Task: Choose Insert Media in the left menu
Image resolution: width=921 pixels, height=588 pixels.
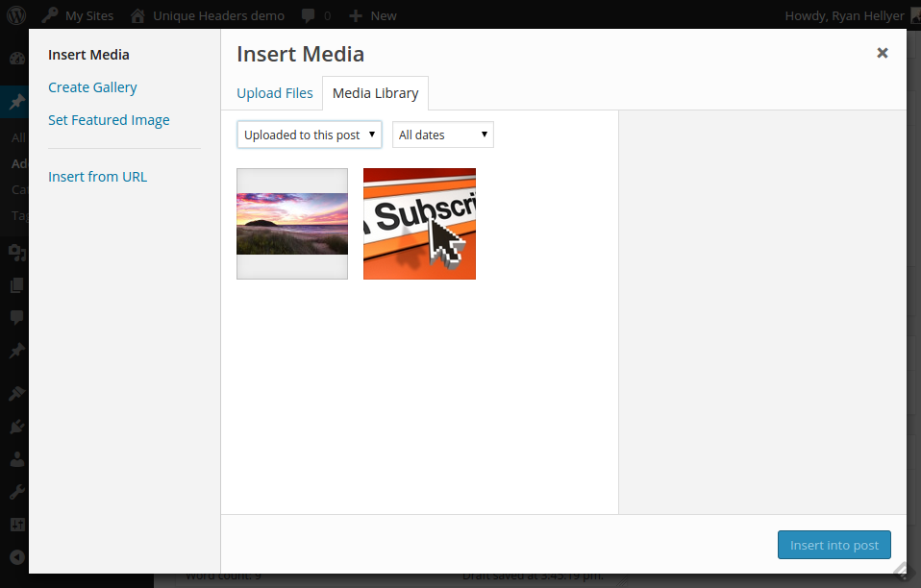Action: 88,55
